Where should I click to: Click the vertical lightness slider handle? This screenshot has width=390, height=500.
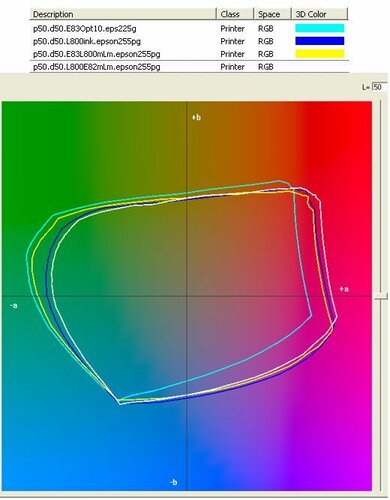coord(381,296)
